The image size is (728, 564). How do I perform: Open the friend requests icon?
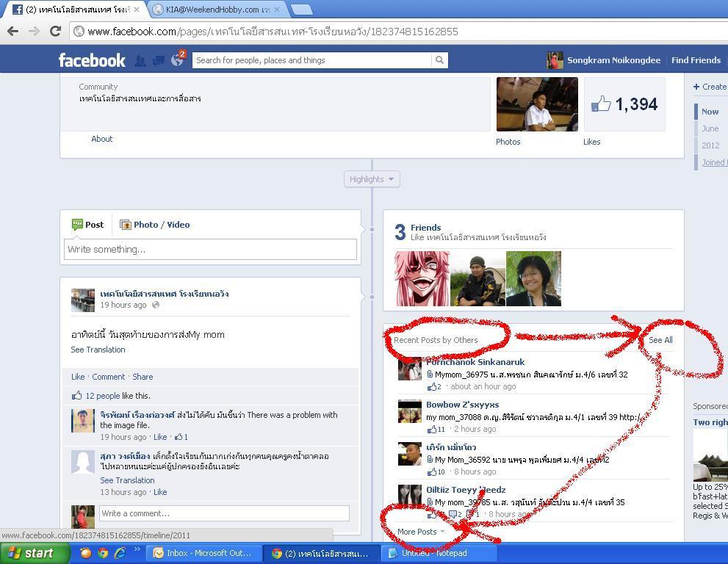[140, 60]
